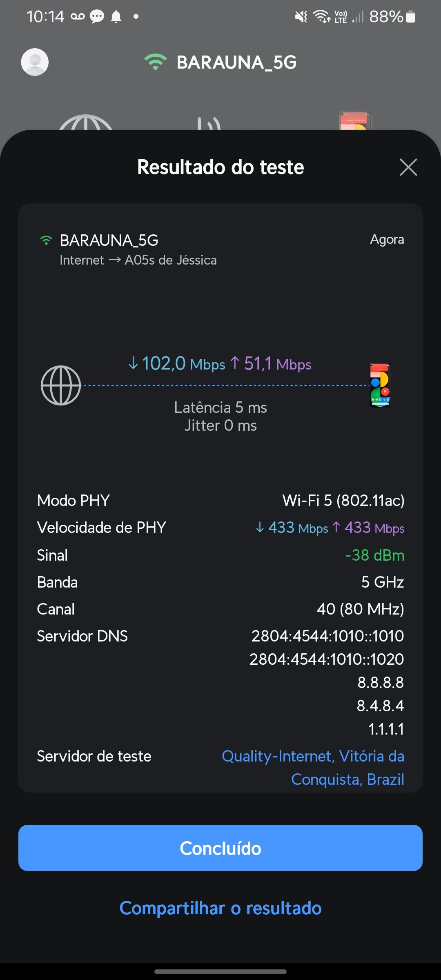Image resolution: width=441 pixels, height=980 pixels.
Task: Tap the voicemail icon in status bar
Action: coord(78,17)
